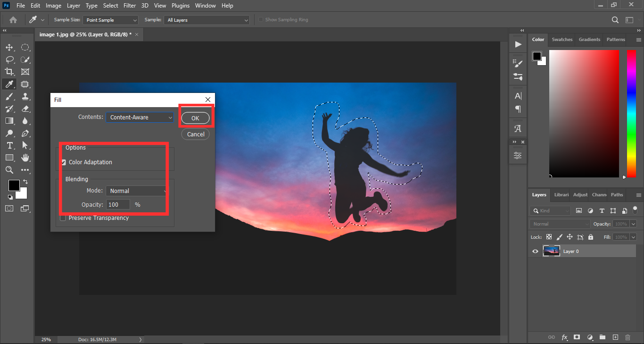
Task: Open layer Opacity dropdown arrow
Action: (x=633, y=224)
